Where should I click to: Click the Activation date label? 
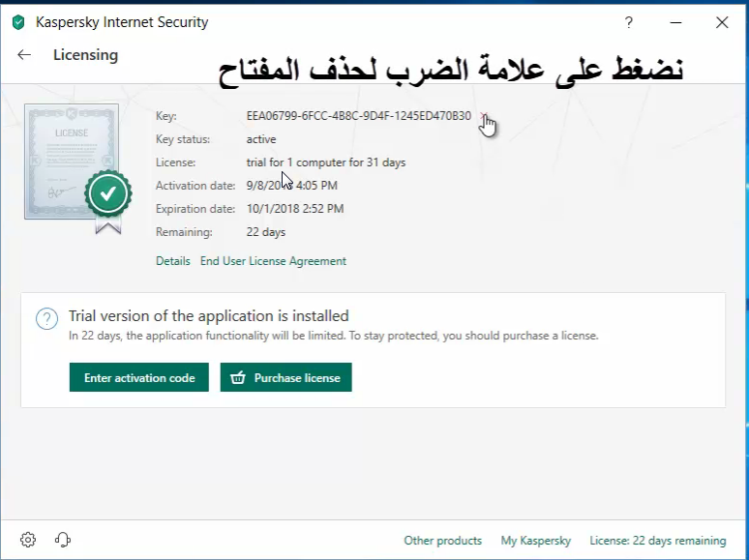(195, 186)
